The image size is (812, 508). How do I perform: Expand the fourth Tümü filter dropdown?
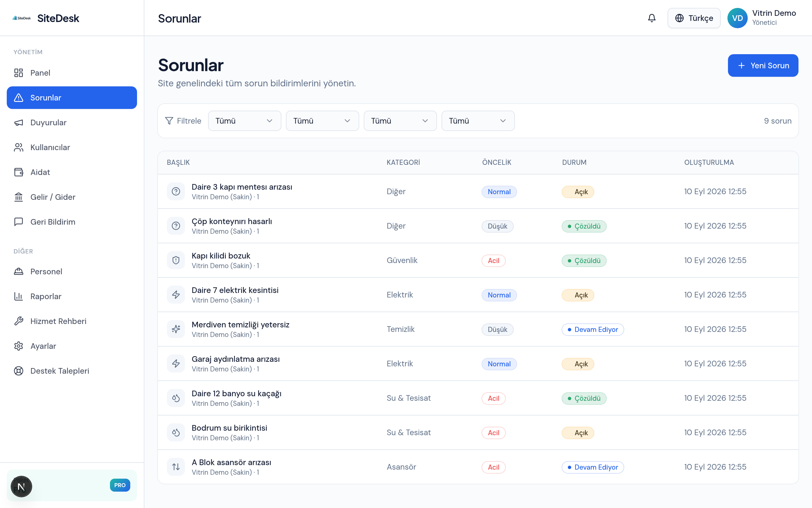point(478,121)
